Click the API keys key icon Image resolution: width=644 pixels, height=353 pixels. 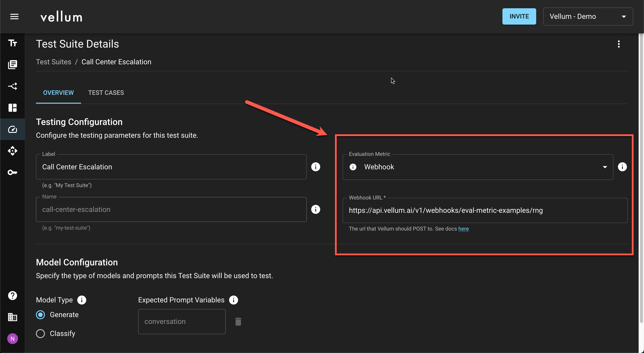(13, 172)
